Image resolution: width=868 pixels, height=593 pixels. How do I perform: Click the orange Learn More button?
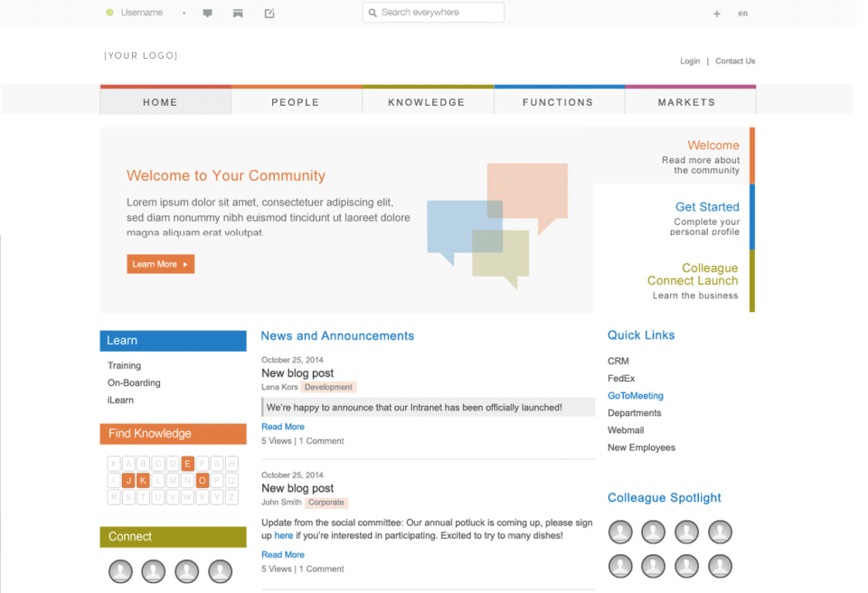(x=160, y=264)
